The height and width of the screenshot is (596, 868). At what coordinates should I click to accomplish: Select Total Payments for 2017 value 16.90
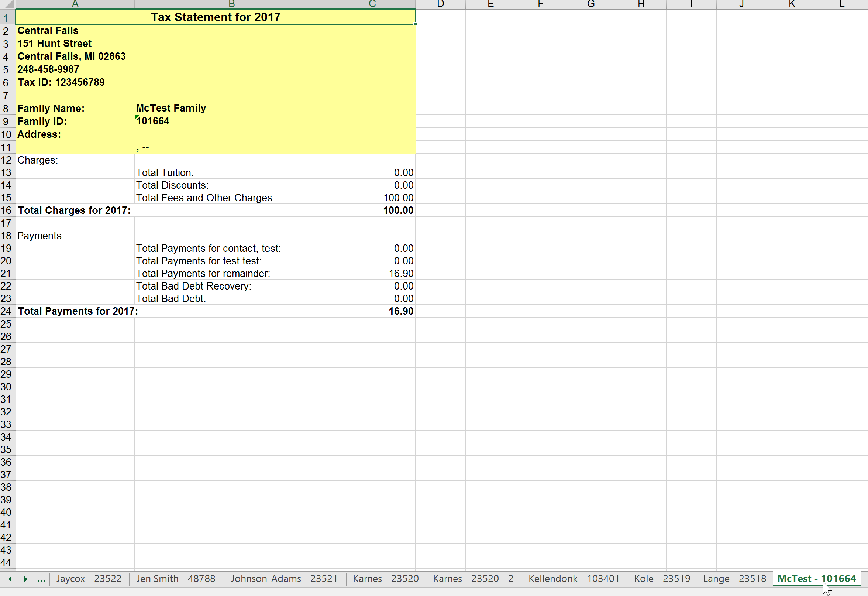pos(401,311)
